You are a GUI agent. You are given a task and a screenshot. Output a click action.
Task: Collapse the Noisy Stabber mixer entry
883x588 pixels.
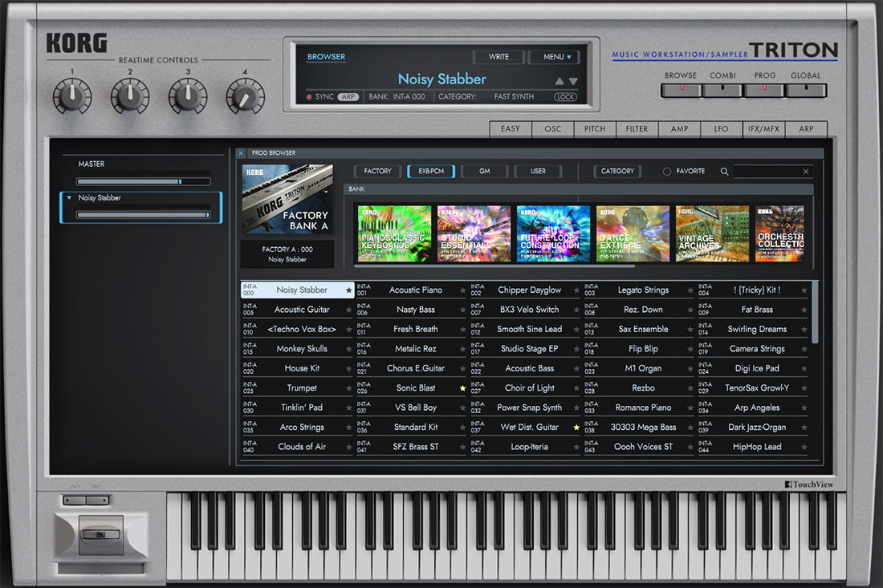pyautogui.click(x=69, y=198)
